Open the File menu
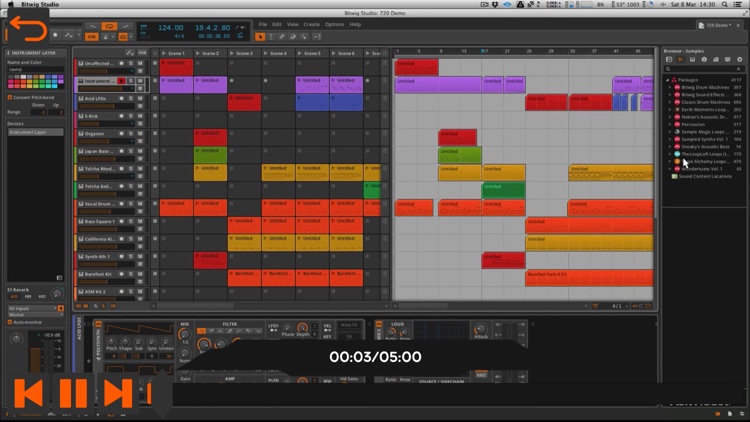750x422 pixels. tap(263, 24)
